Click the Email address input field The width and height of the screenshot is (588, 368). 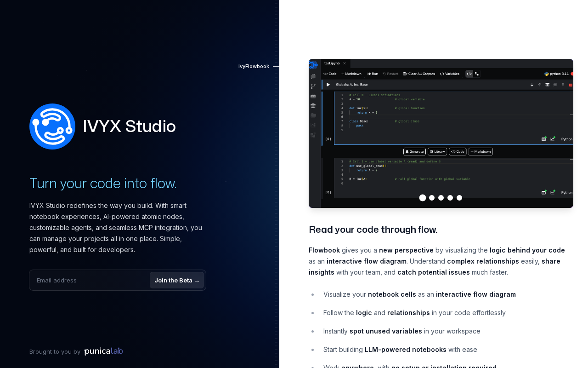pyautogui.click(x=90, y=280)
